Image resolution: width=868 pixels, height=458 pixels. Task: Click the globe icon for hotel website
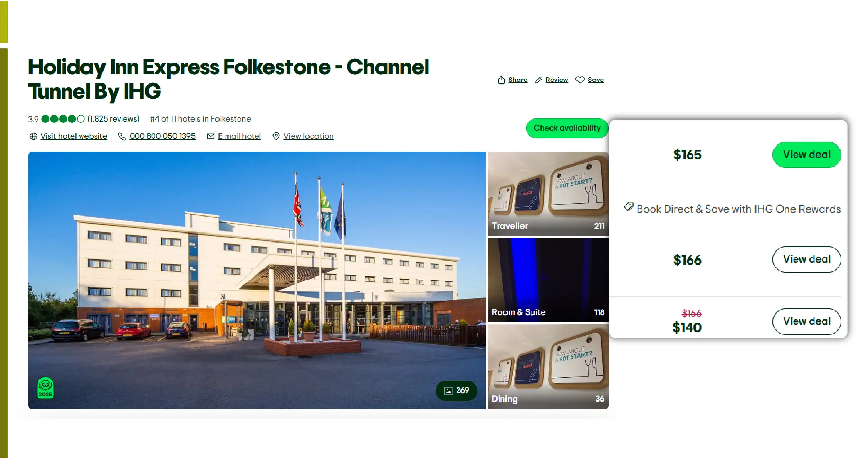click(33, 136)
